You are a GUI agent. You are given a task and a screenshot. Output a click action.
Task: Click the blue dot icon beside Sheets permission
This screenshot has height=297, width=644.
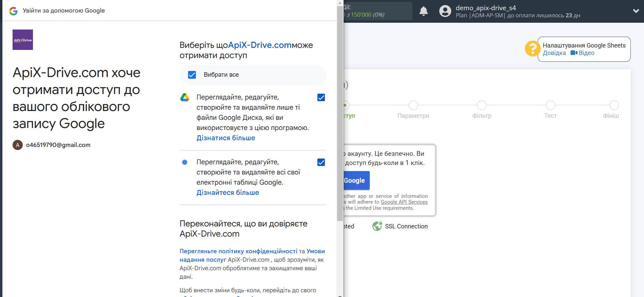pyautogui.click(x=185, y=162)
